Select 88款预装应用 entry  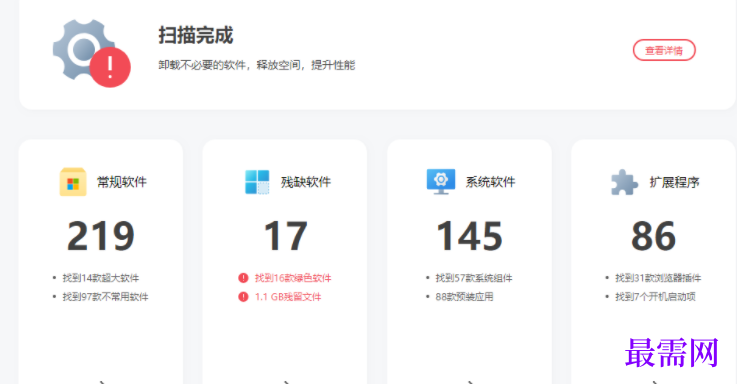pos(464,297)
